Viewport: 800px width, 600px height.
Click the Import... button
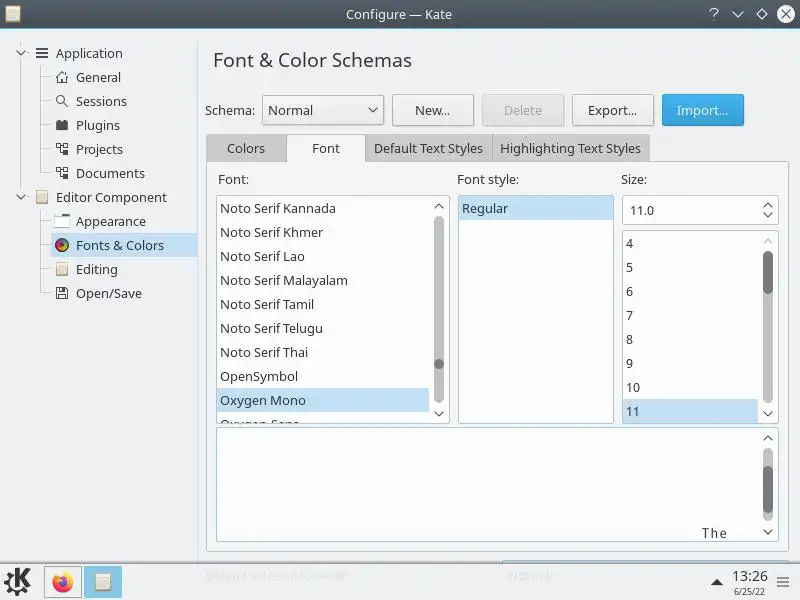pyautogui.click(x=703, y=110)
